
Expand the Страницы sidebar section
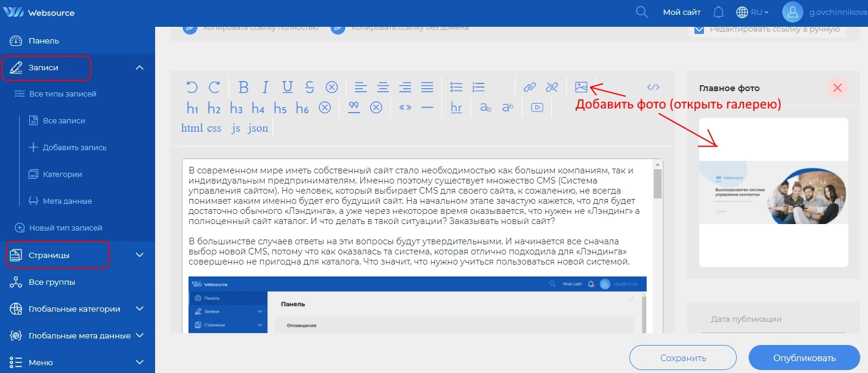point(140,255)
